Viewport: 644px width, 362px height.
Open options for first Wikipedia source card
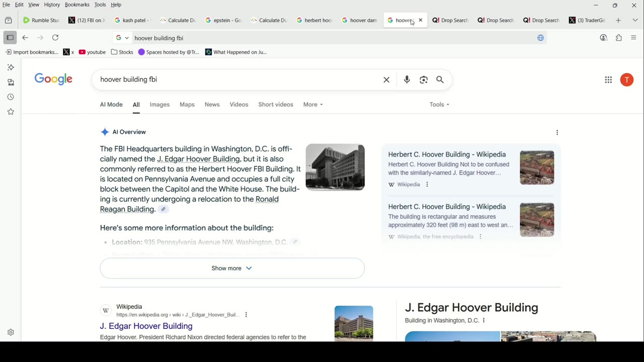pos(427,185)
